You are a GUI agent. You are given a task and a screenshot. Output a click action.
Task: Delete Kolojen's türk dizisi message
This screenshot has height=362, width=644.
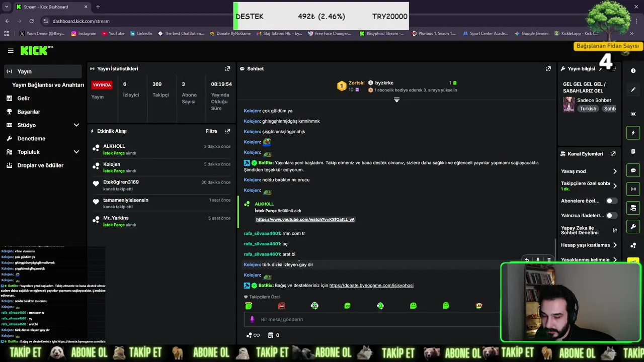coord(549,260)
